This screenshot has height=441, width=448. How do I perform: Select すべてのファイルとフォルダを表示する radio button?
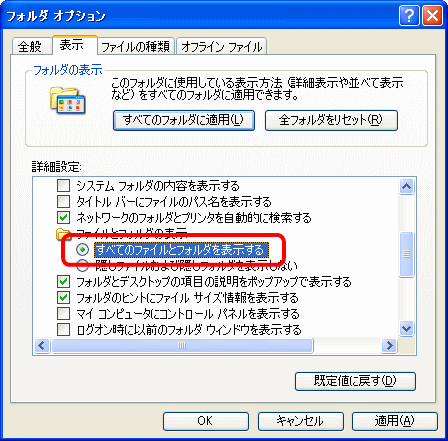click(x=83, y=249)
